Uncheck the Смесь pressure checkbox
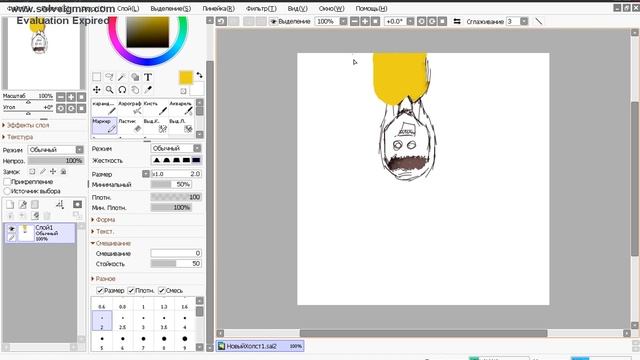This screenshot has height=360, width=640. tap(162, 291)
